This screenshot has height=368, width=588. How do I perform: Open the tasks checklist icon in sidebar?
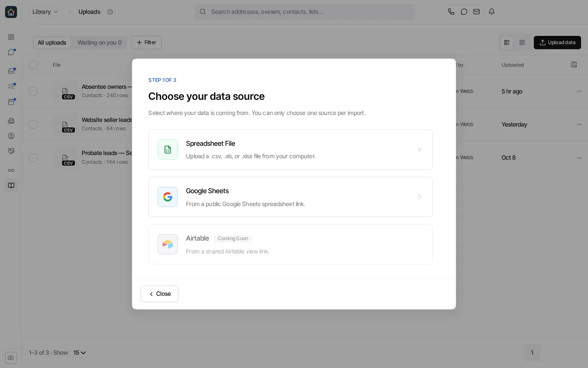point(11,86)
